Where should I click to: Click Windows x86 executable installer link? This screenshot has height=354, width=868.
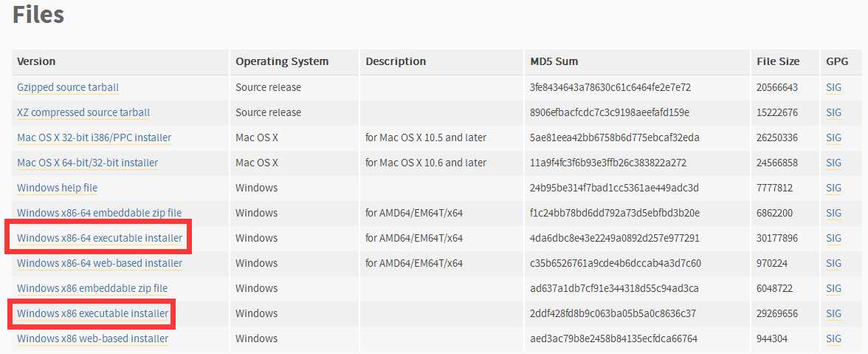[x=92, y=313]
